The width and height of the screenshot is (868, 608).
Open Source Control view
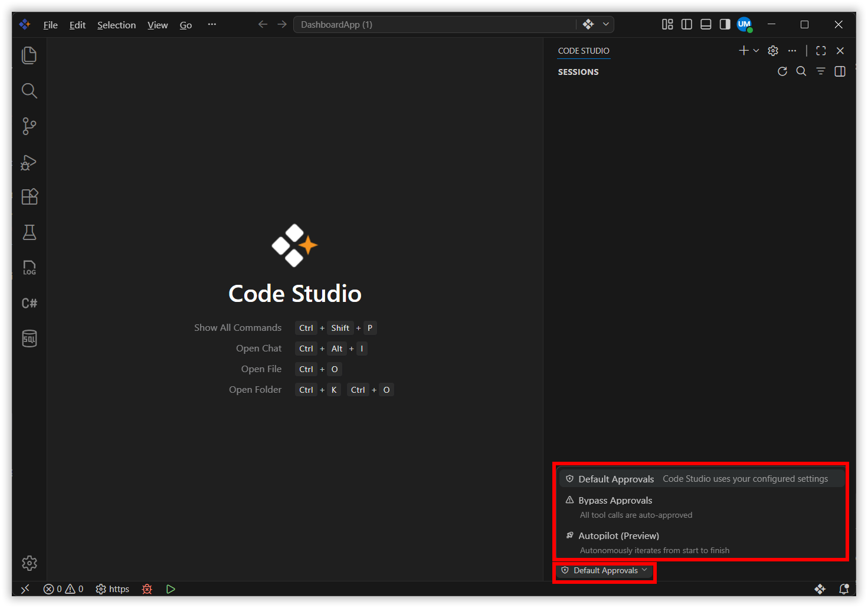pyautogui.click(x=30, y=126)
